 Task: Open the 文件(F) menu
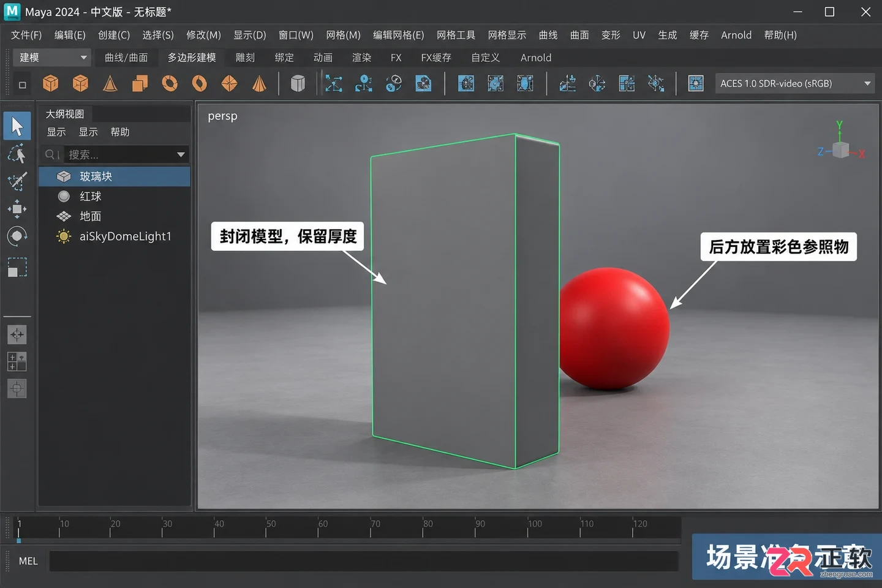coord(26,35)
